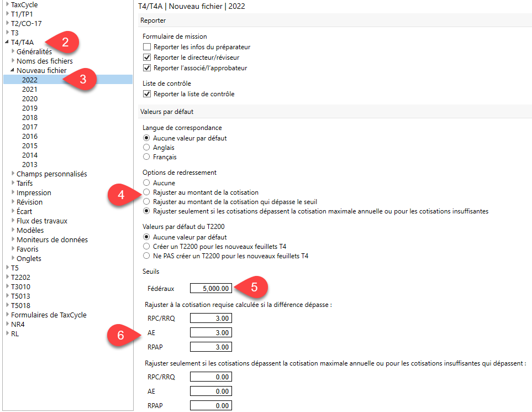Open the 2019 settings page
Viewport: 532px width, 412px height.
pos(30,108)
